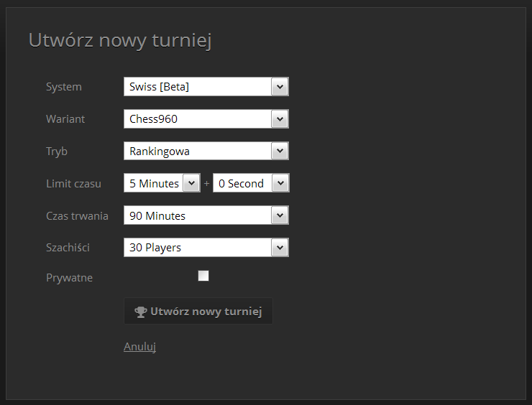Image resolution: width=532 pixels, height=405 pixels.
Task: Click the Prywatne label text
Action: 69,278
